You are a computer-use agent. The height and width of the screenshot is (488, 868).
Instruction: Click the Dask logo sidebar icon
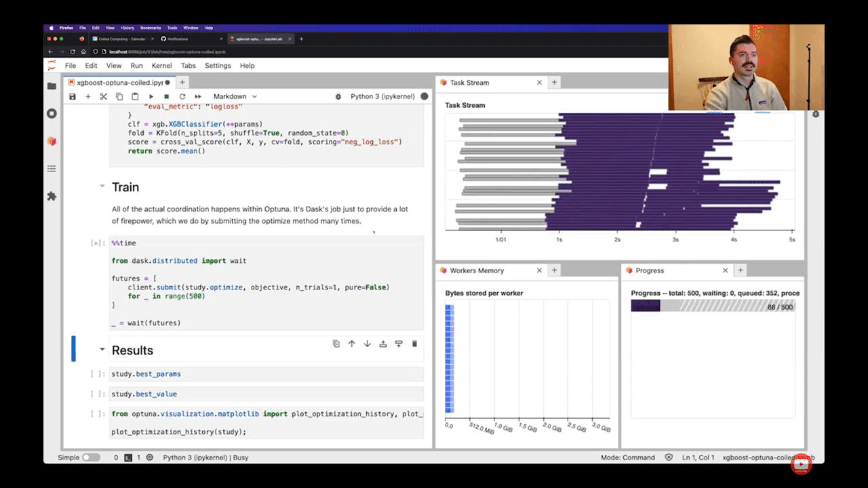pyautogui.click(x=52, y=141)
